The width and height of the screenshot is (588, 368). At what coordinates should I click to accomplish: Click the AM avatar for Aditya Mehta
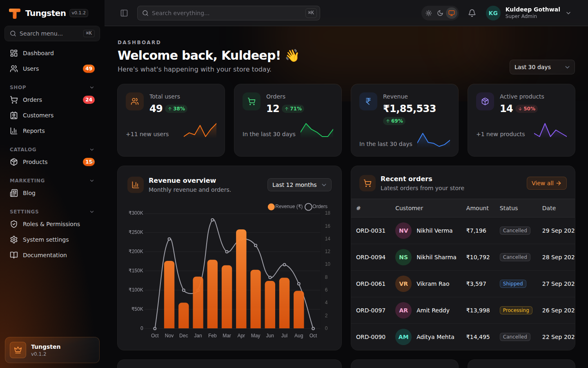click(403, 337)
